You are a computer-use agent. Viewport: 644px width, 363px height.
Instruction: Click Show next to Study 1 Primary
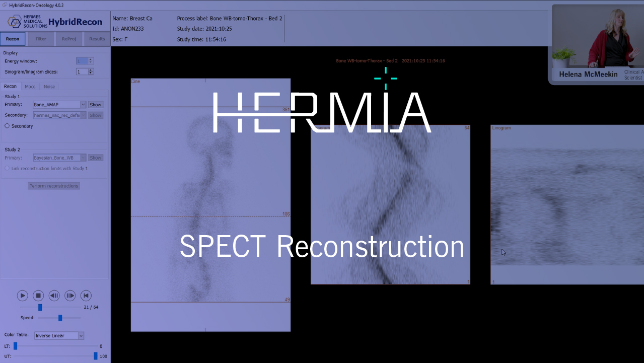(x=95, y=105)
